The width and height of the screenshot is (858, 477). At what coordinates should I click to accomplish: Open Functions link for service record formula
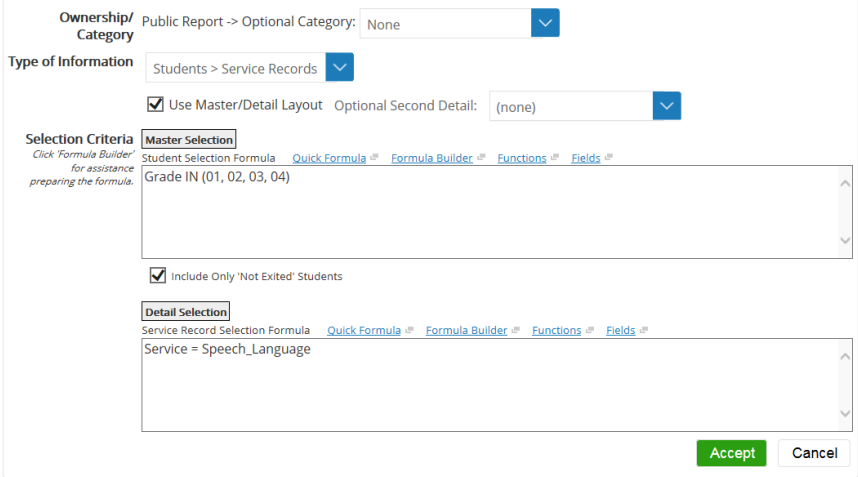[x=557, y=330]
